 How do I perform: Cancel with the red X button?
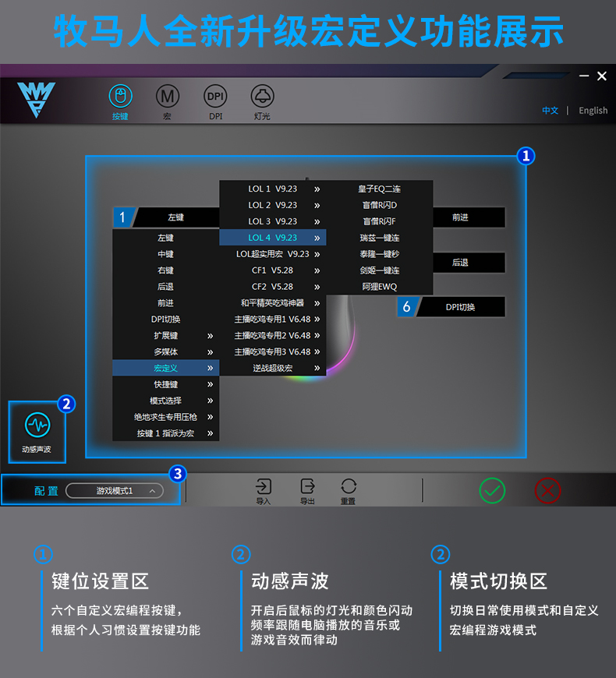click(547, 490)
